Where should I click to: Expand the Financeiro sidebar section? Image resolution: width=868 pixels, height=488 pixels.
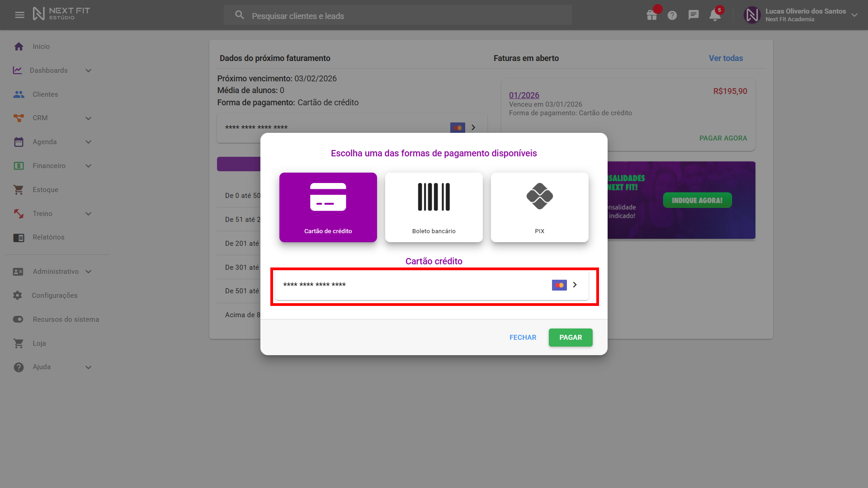tap(49, 166)
